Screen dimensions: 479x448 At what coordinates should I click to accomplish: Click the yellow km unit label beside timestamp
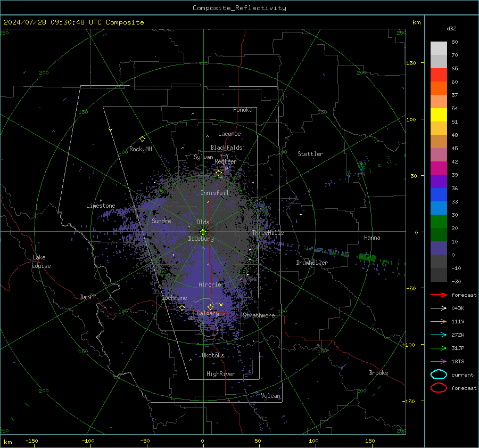click(x=416, y=22)
